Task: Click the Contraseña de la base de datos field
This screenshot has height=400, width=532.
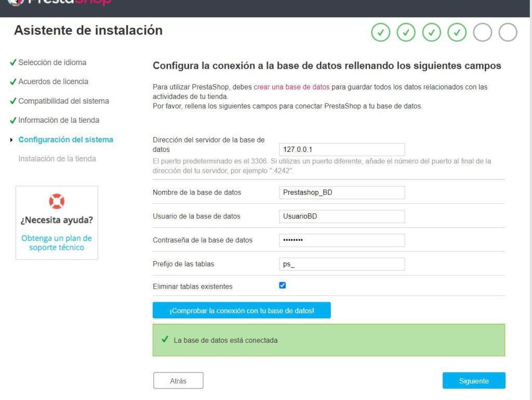Action: click(342, 240)
